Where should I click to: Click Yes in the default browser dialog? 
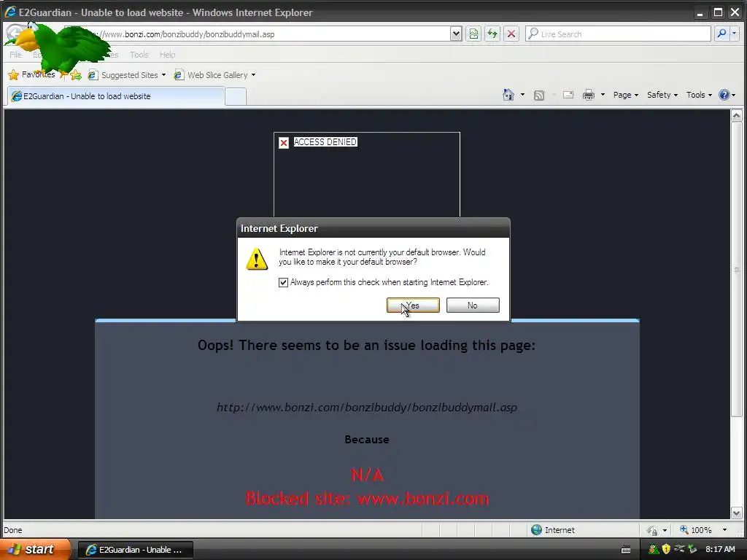click(x=413, y=306)
